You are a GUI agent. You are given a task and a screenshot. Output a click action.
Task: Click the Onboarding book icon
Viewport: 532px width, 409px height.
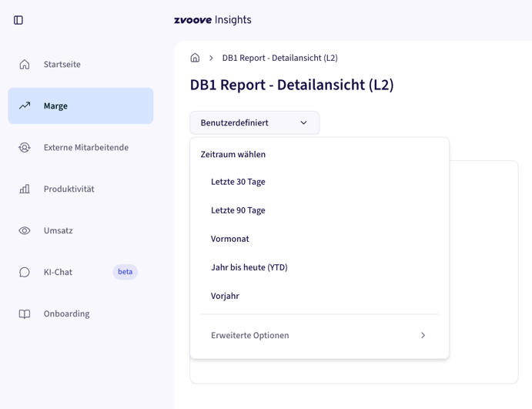click(25, 314)
